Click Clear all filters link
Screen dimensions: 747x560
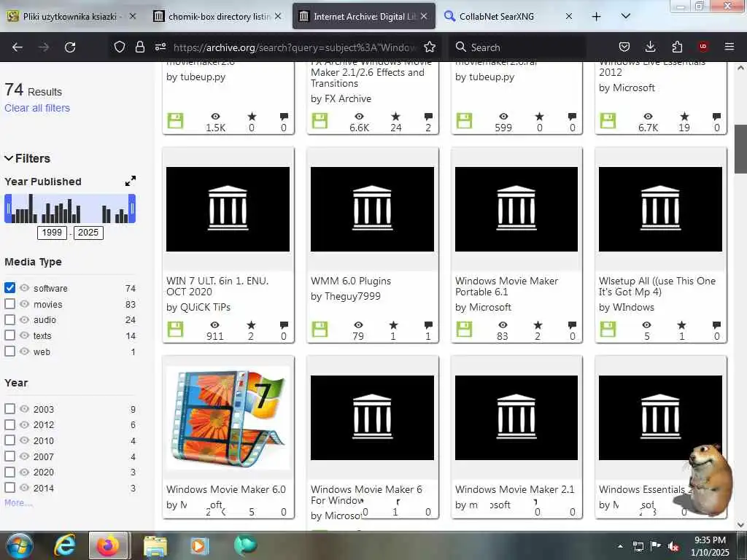point(37,108)
